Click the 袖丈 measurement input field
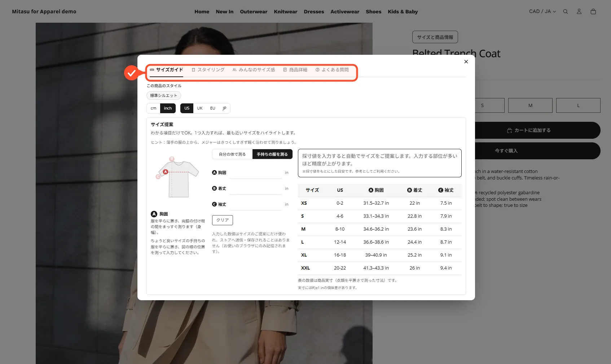Image resolution: width=611 pixels, height=364 pixels. click(x=255, y=205)
